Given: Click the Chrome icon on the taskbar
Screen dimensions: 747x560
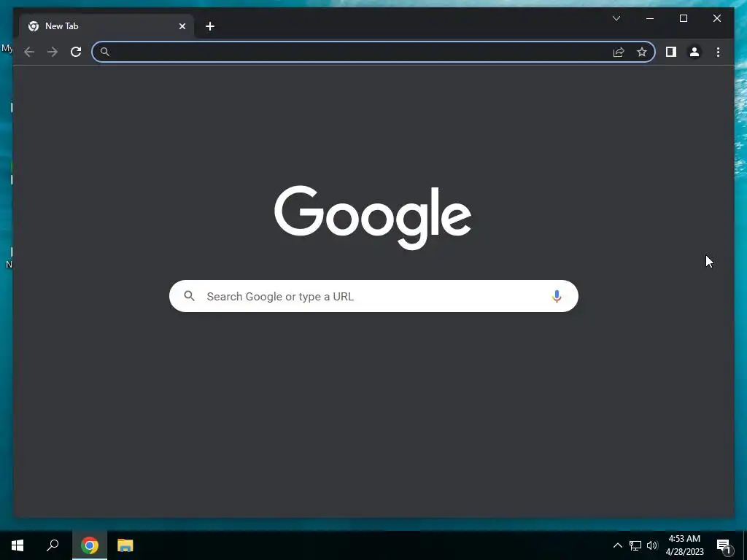Looking at the screenshot, I should [90, 545].
